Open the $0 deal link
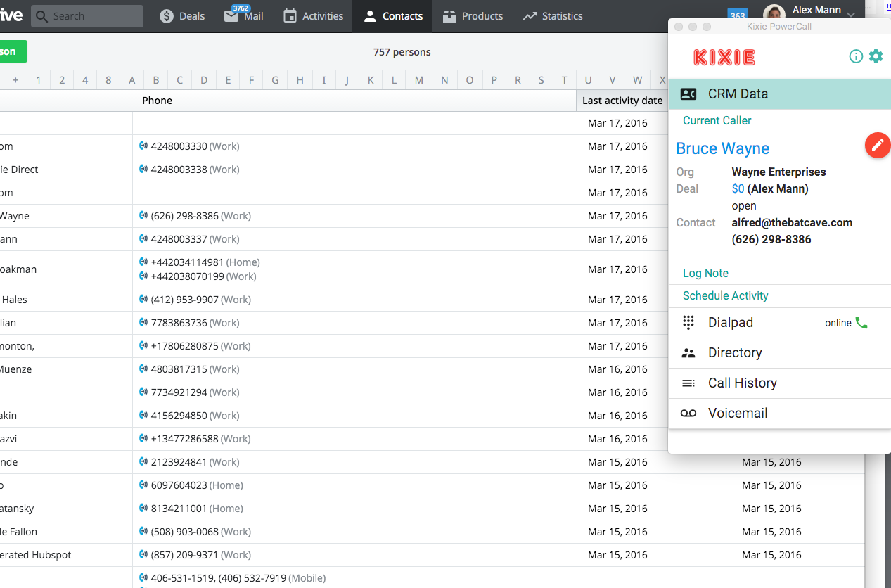Screen dimensions: 891x588 [x=738, y=188]
